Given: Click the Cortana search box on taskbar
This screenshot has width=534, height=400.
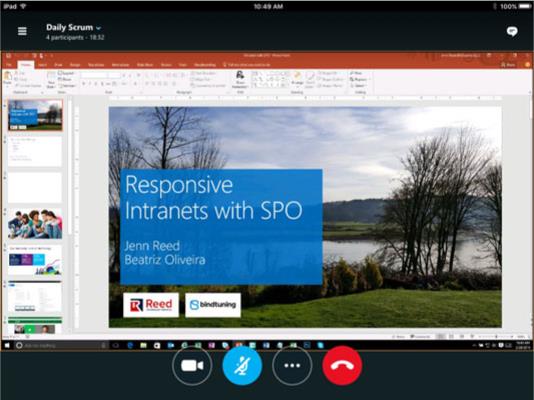Looking at the screenshot, I should [x=61, y=346].
